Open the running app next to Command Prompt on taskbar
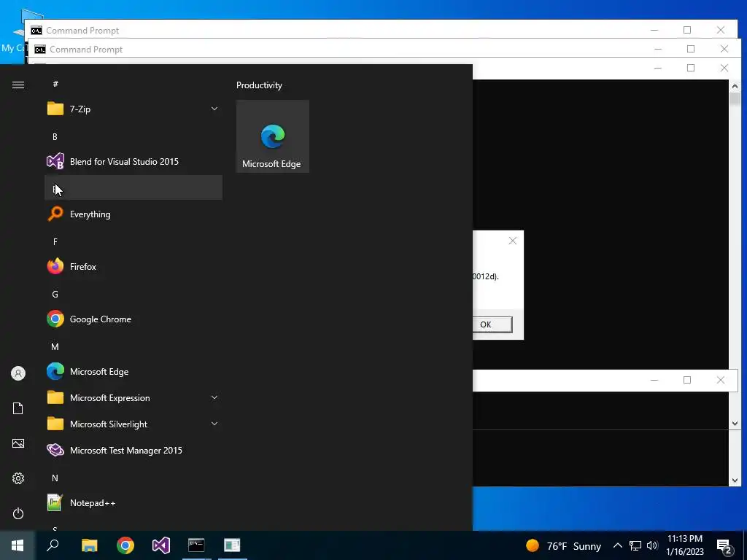 coord(232,545)
